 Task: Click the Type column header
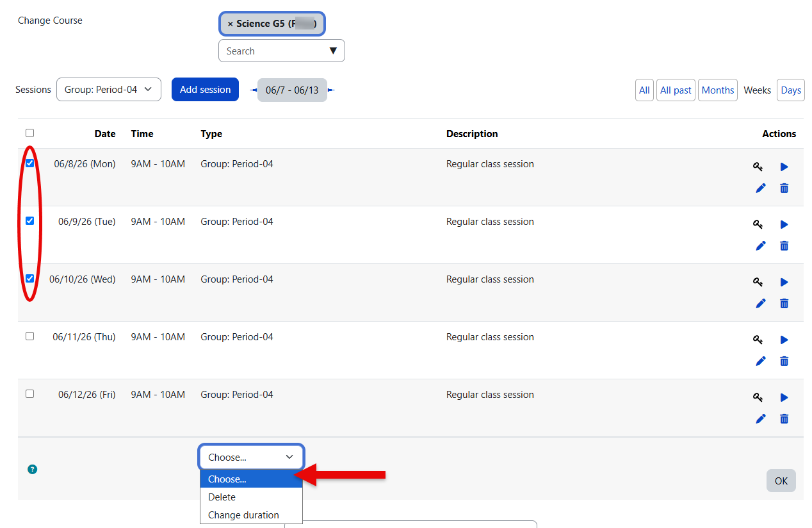tap(211, 134)
